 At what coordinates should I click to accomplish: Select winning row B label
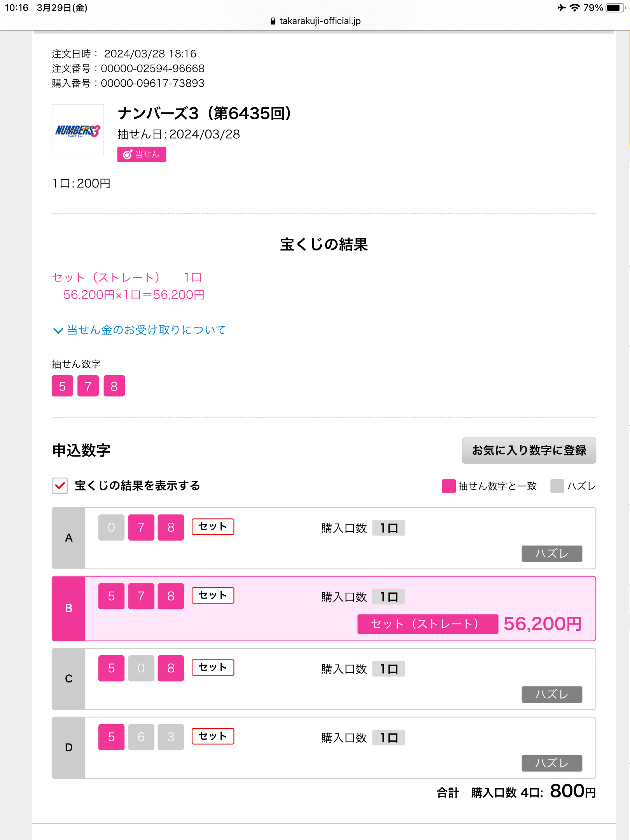pos(69,609)
